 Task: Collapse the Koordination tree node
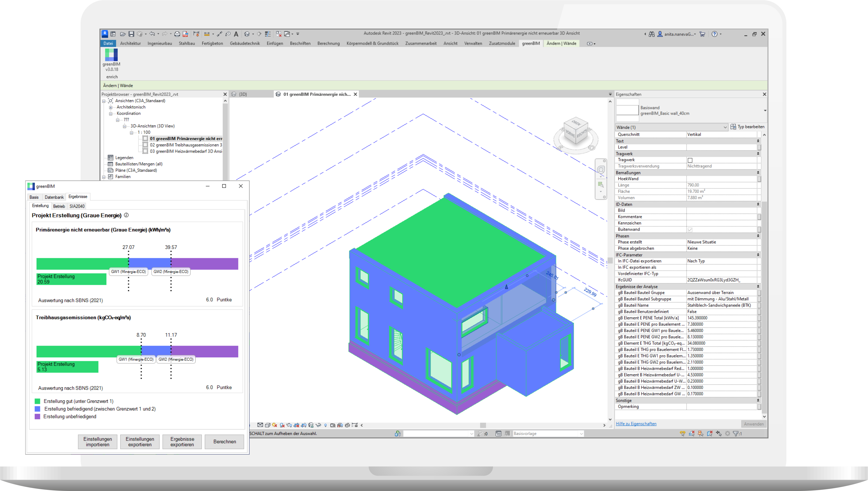111,114
